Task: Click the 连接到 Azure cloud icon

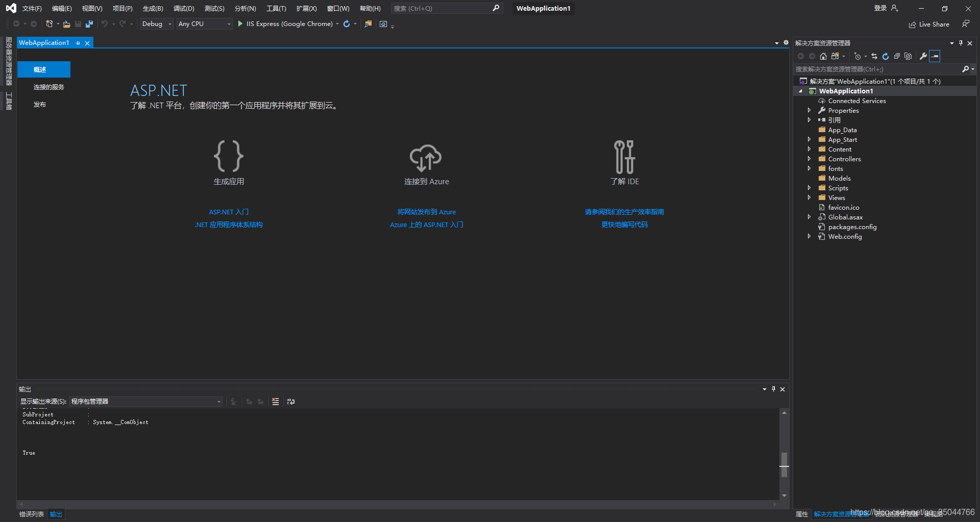Action: coord(426,158)
